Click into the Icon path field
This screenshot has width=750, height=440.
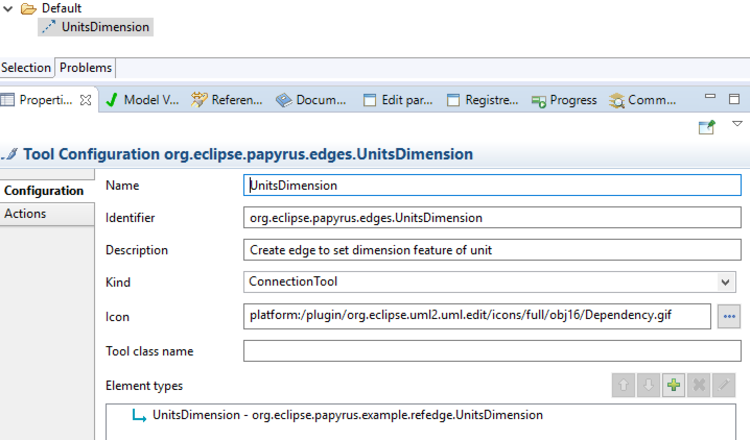coord(477,316)
